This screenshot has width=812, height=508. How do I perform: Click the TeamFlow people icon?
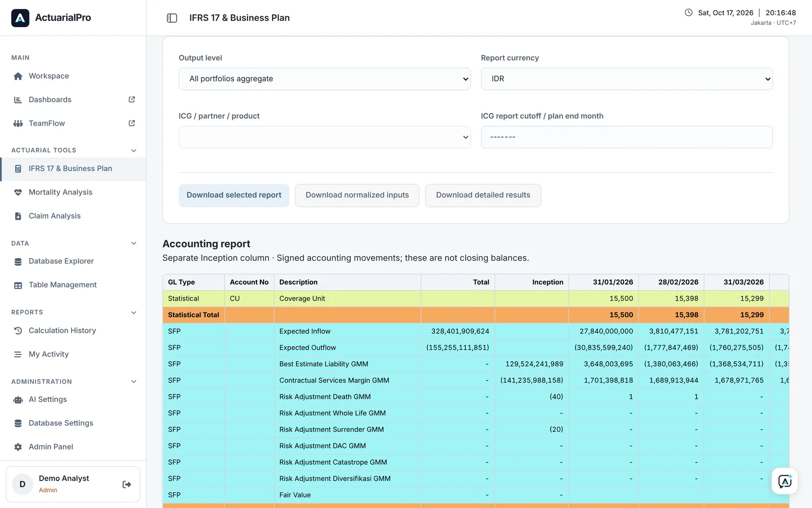[18, 123]
